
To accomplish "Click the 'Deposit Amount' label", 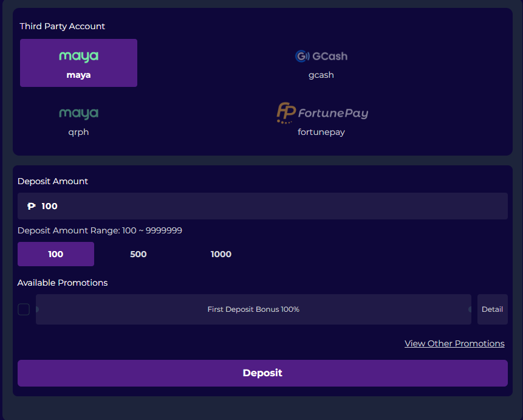I will 53,181.
